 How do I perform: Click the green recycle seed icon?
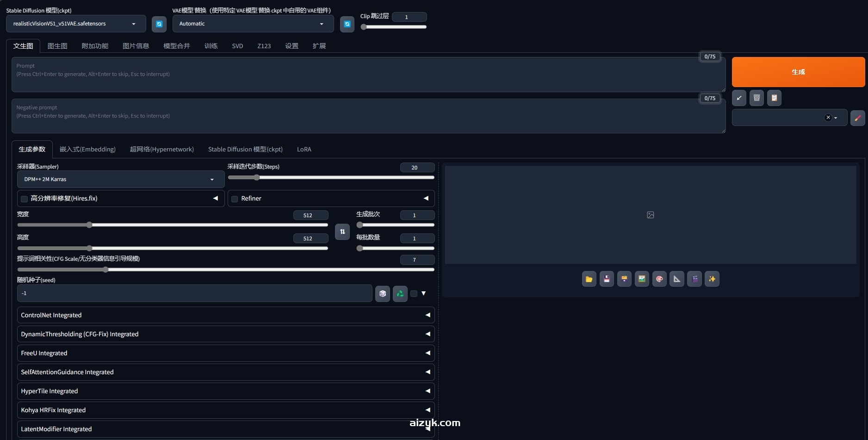tap(400, 294)
